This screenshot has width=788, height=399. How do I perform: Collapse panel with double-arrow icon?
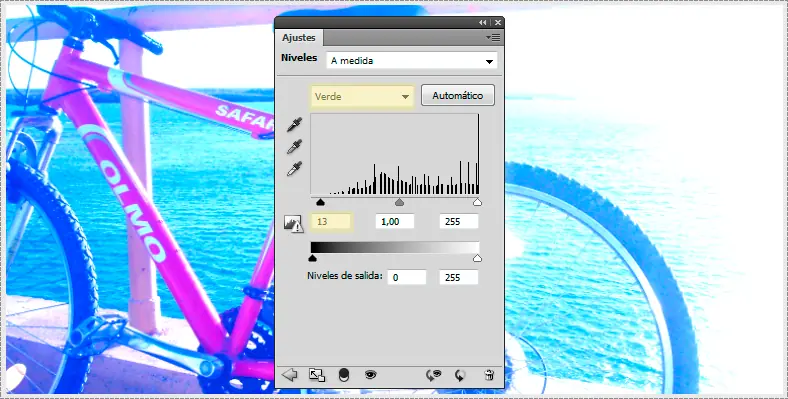point(482,23)
